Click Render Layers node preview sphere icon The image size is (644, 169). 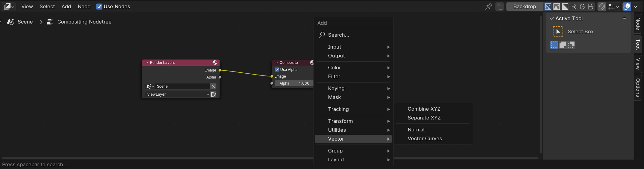click(215, 62)
